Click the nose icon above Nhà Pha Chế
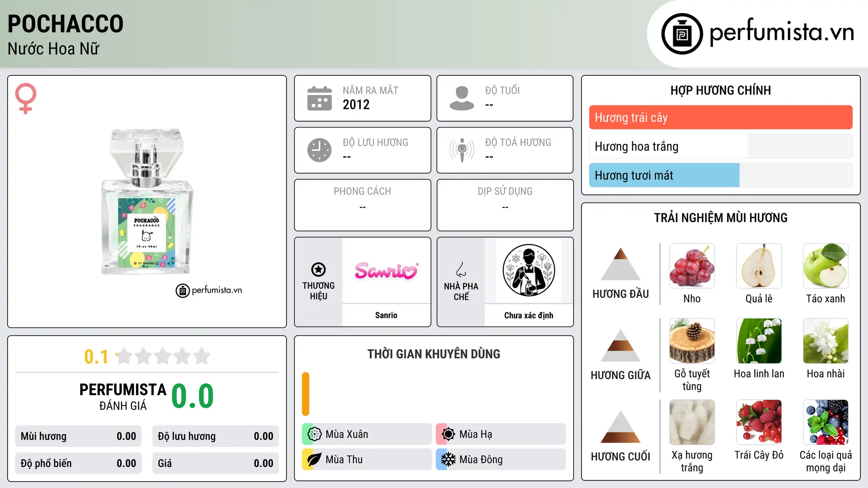 pos(461,269)
